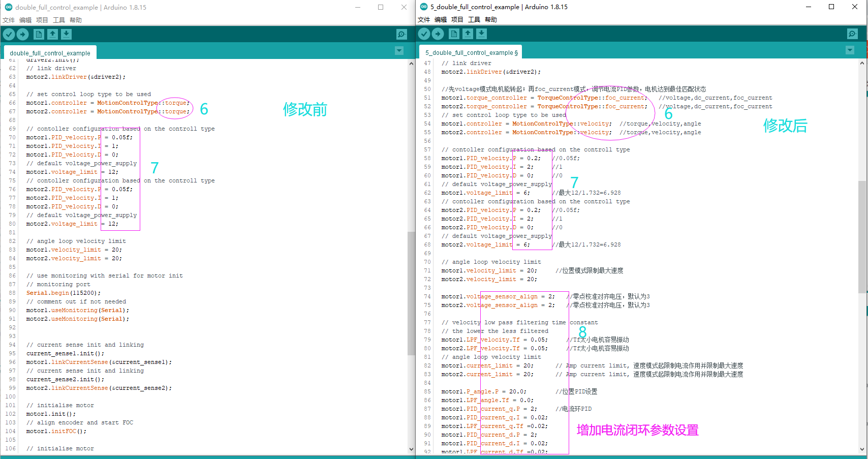The height and width of the screenshot is (459, 868).
Task: Open the tab options dropdown in left window
Action: [x=399, y=50]
